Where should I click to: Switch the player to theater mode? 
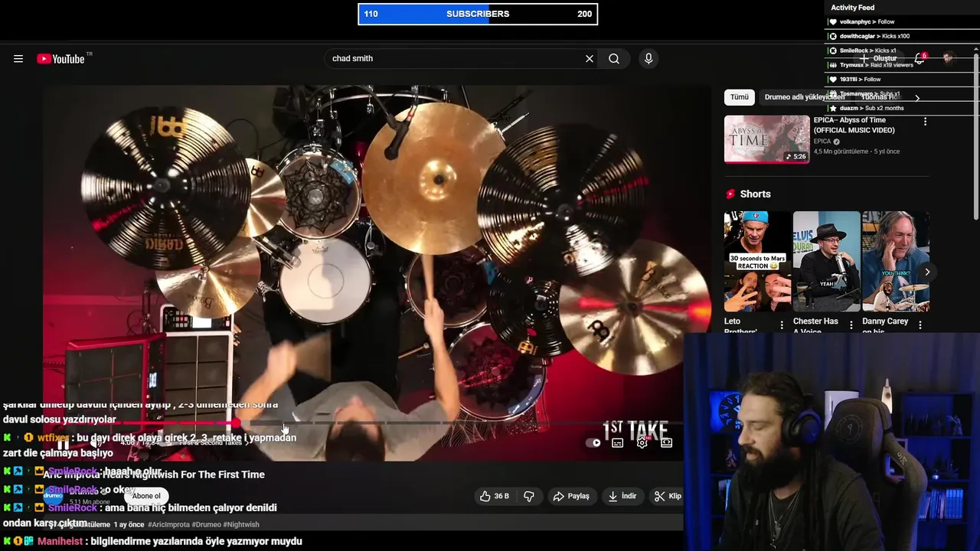667,442
